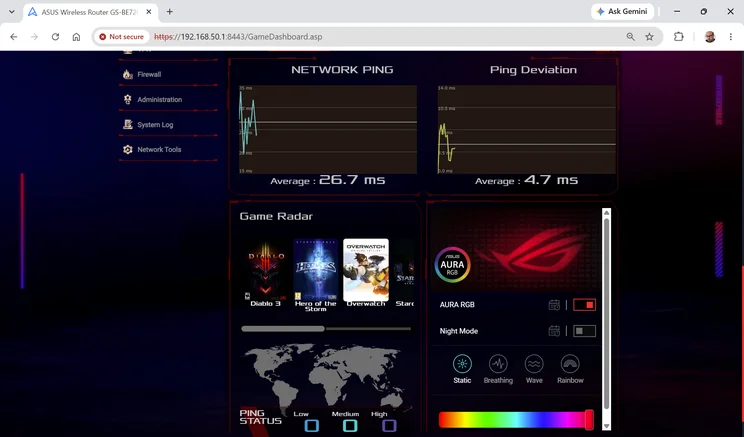Click the ASUS AURA RGB circular logo
This screenshot has height=437, width=744.
pos(452,265)
